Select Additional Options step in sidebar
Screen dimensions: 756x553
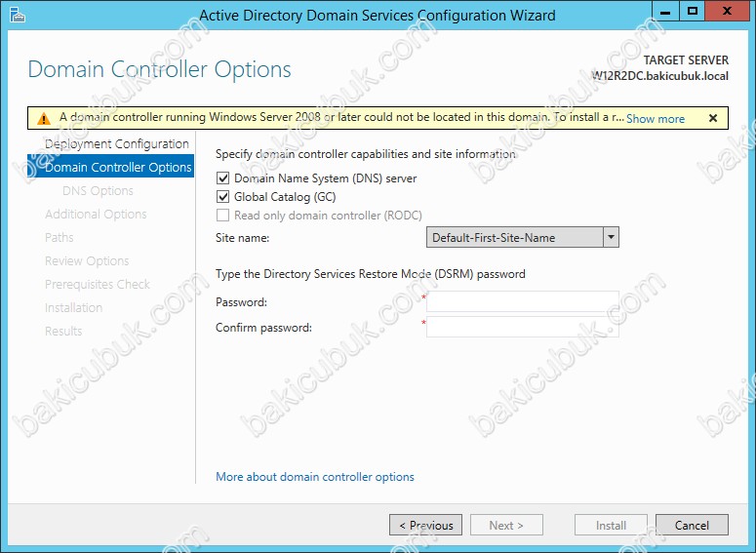click(x=96, y=214)
